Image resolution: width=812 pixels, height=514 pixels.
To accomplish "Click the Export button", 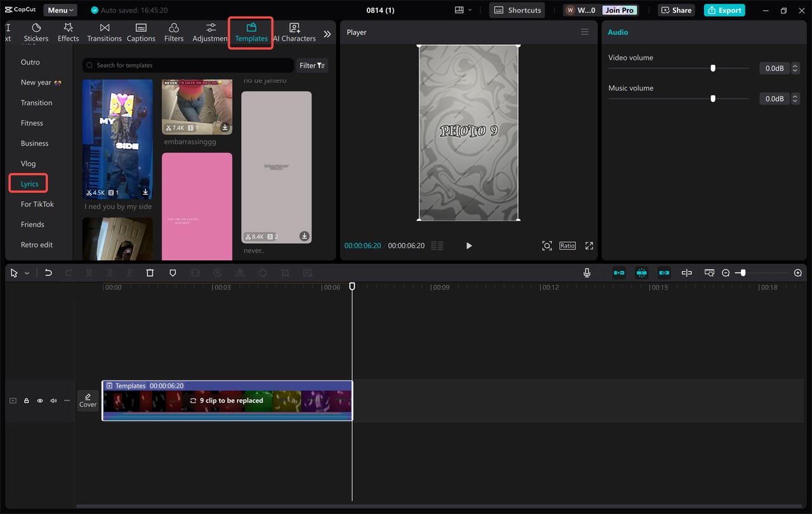I will [725, 10].
